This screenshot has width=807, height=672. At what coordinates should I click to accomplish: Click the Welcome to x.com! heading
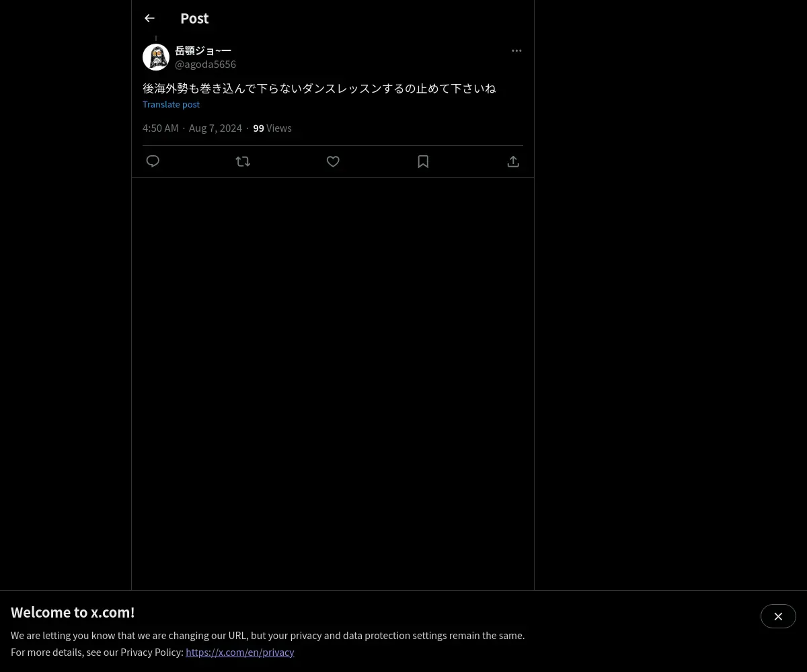pyautogui.click(x=73, y=612)
